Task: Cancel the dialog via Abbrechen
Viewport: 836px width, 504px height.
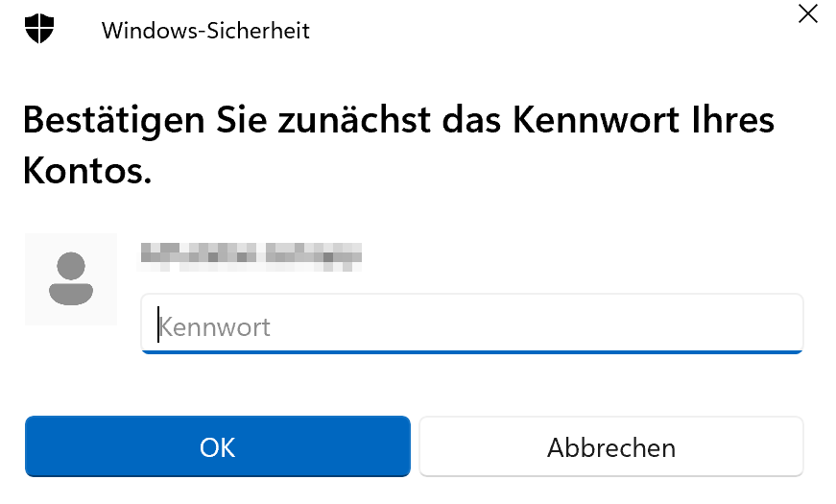Action: [x=610, y=447]
